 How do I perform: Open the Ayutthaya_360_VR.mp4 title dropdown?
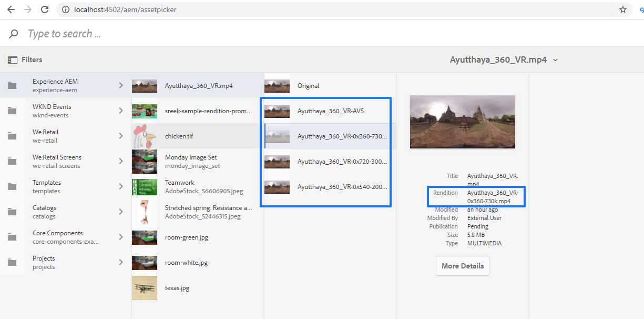click(556, 60)
